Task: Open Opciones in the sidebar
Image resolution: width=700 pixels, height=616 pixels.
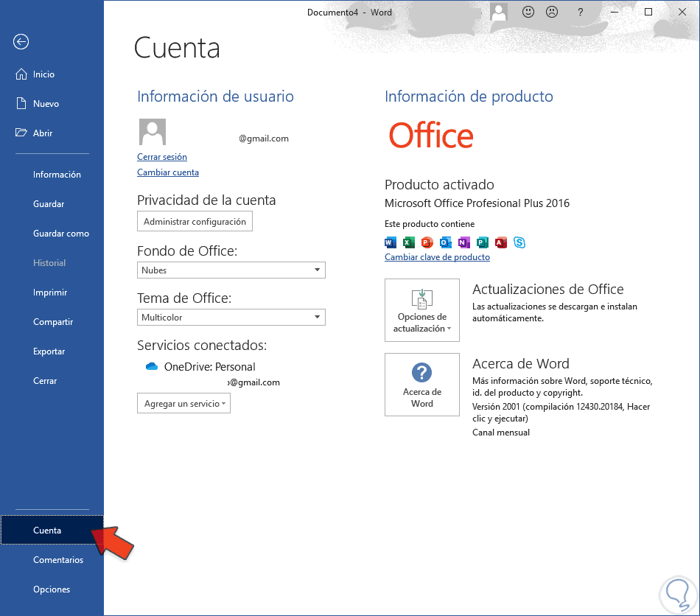Action: [x=52, y=589]
